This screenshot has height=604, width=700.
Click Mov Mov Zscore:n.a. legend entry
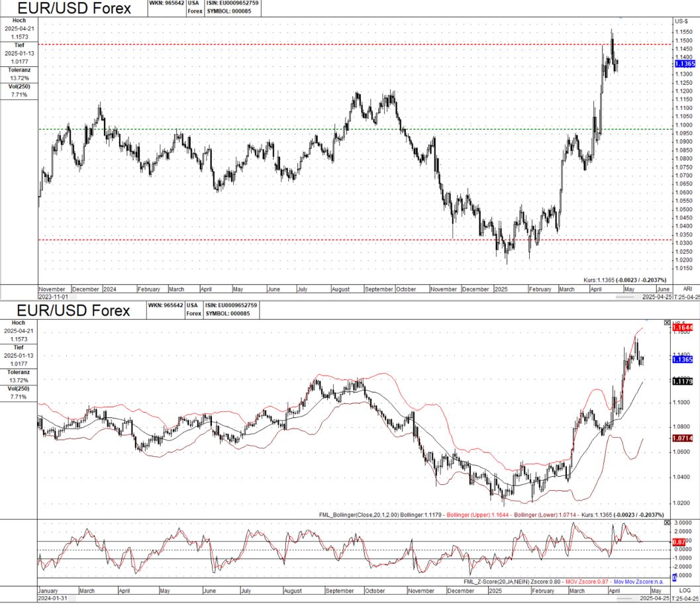point(638,581)
